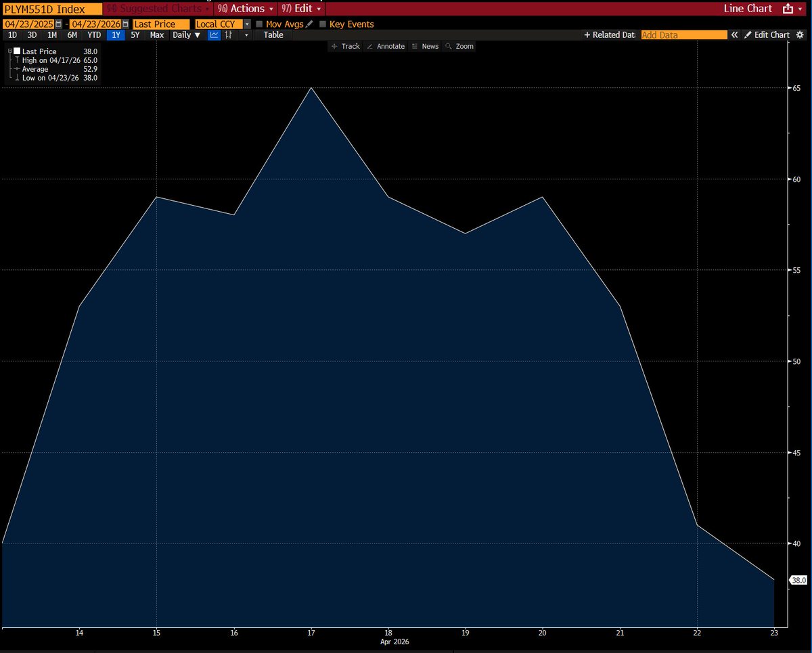Click the Add Data input field
Screen dimensions: 812x653
pos(684,35)
